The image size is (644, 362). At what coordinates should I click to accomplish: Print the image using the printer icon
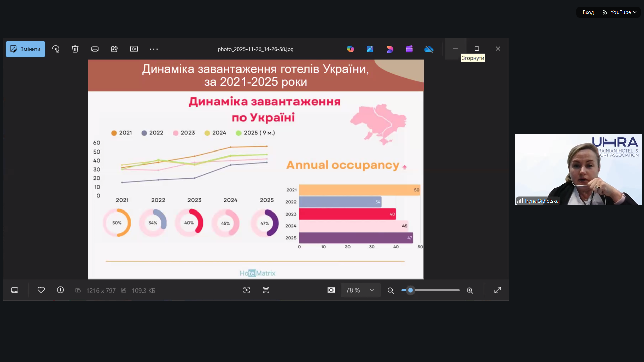click(95, 49)
